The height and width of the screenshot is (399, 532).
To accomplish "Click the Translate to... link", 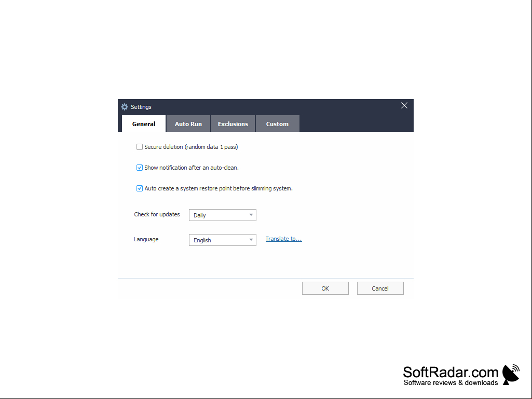I will (283, 239).
